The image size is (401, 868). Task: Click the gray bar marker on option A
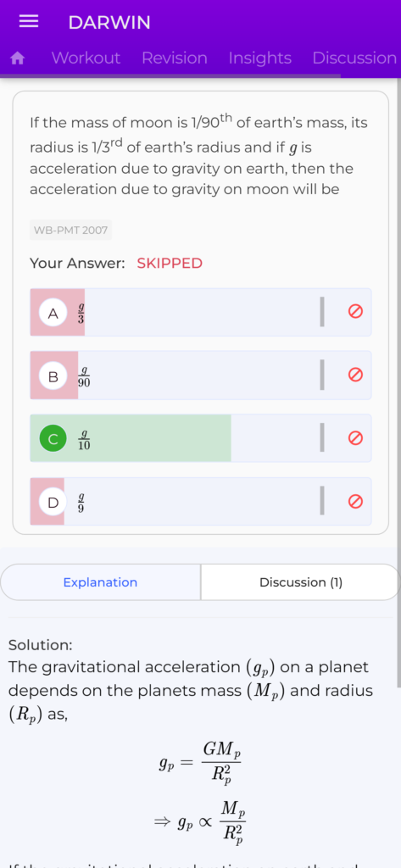click(322, 312)
